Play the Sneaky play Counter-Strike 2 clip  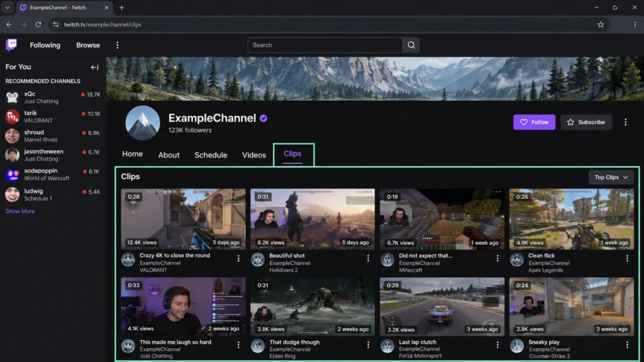571,307
